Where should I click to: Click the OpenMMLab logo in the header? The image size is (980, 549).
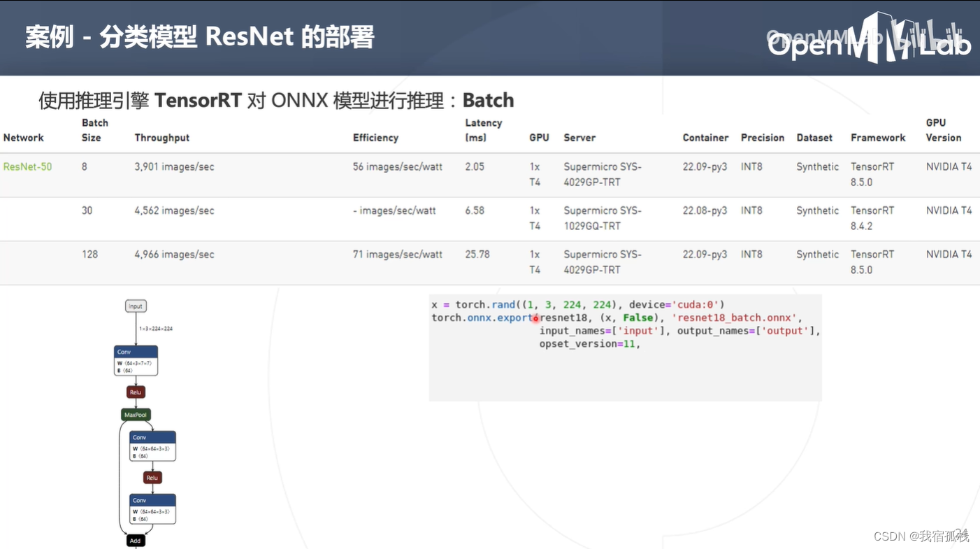(869, 39)
